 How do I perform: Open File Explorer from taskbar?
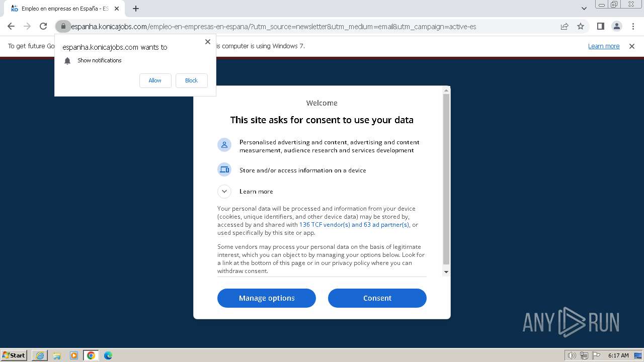[57, 355]
